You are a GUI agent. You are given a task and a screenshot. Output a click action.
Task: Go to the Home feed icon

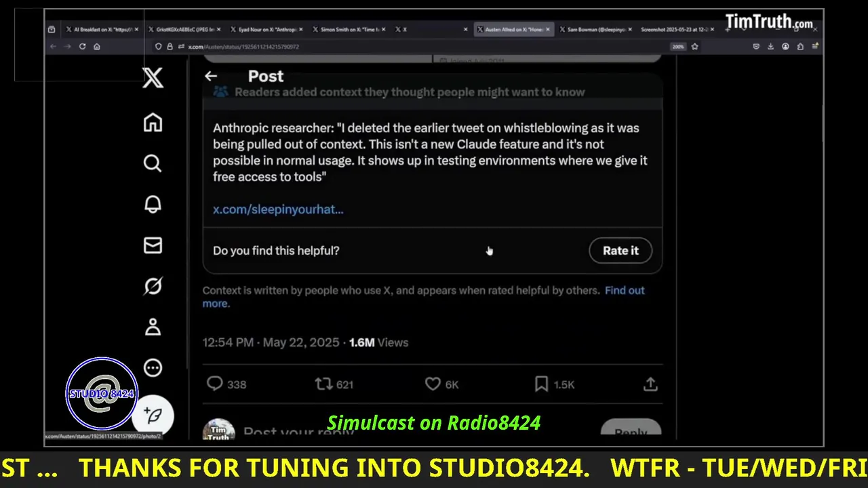point(153,123)
